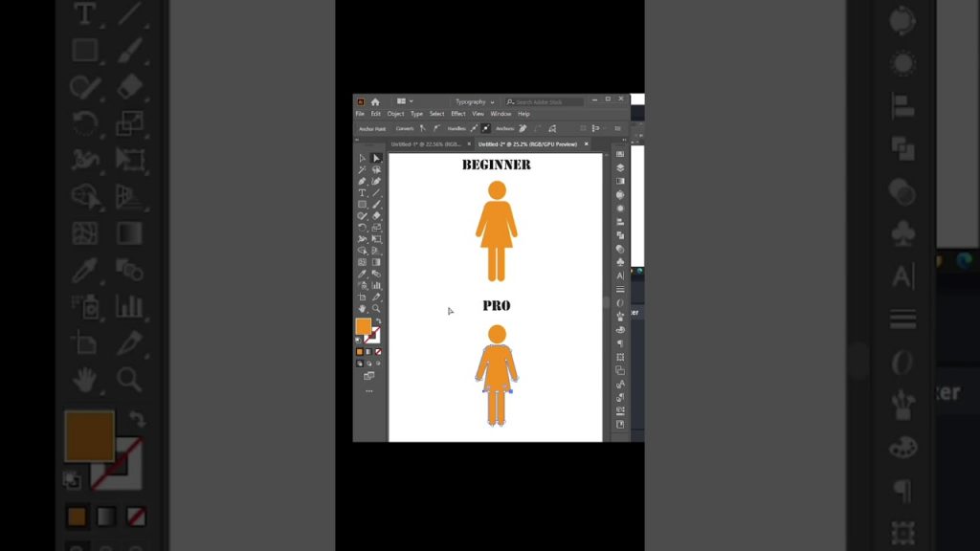980x551 pixels.
Task: Open the Character panel icon
Action: tap(622, 278)
